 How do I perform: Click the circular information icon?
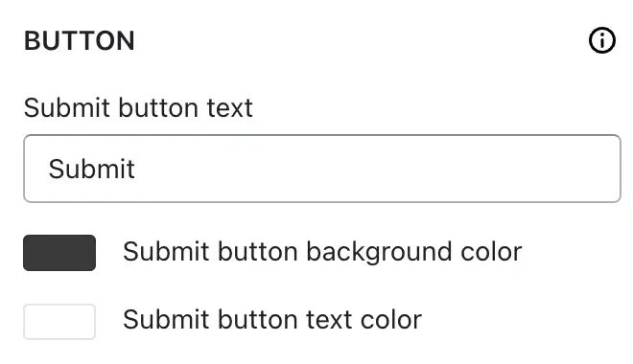tap(602, 40)
